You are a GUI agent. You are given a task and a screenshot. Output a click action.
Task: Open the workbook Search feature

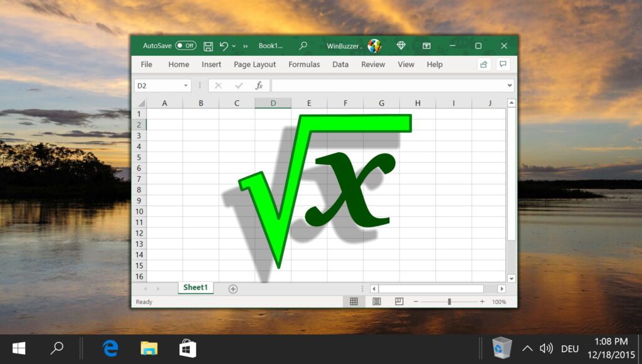pos(303,46)
